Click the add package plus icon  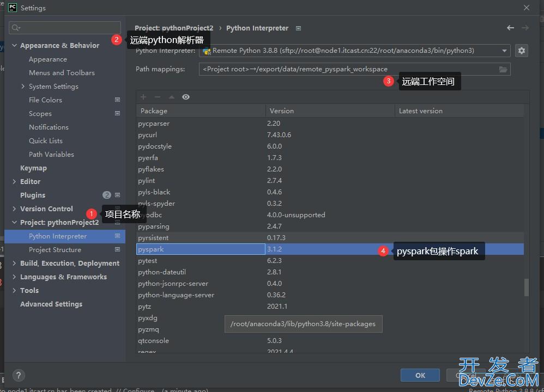tap(143, 97)
